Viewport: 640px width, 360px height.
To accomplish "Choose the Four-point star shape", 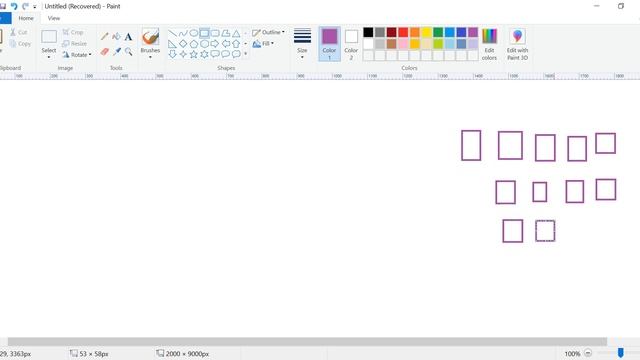I will [183, 54].
